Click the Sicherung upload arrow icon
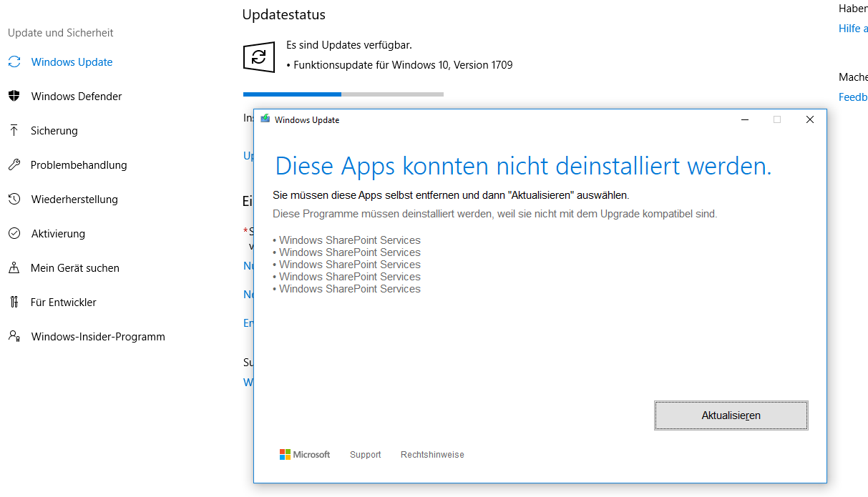 click(x=14, y=131)
